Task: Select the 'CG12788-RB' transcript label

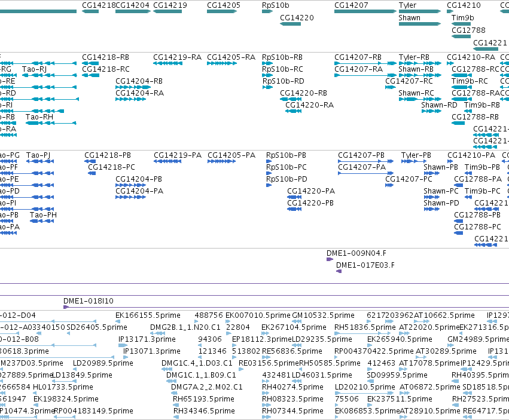Action: [476, 117]
